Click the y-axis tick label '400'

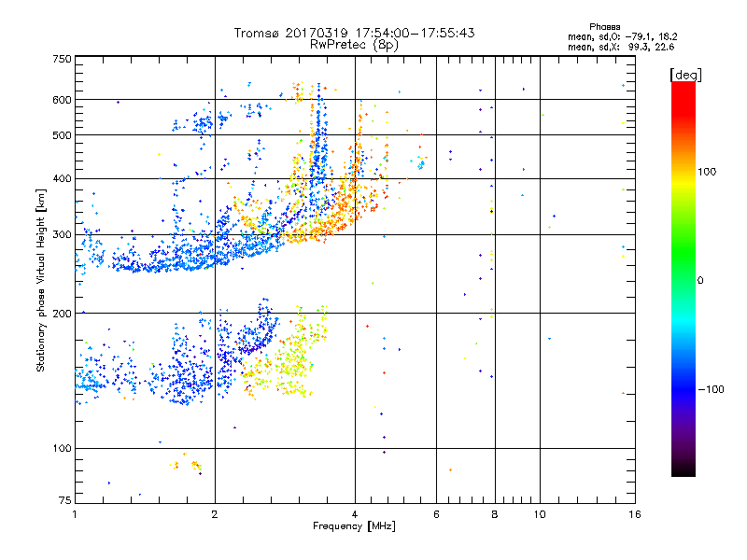click(x=63, y=179)
